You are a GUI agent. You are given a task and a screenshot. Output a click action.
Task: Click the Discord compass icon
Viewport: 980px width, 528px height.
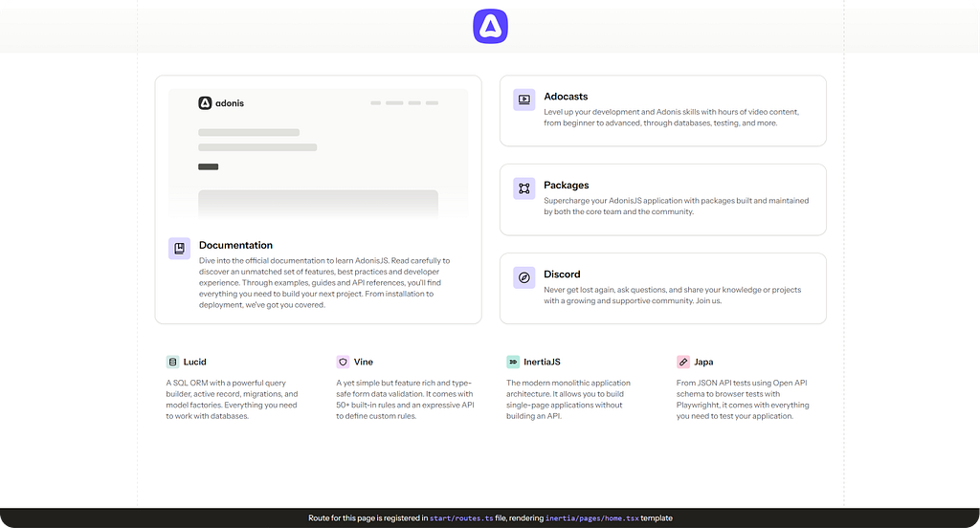tap(523, 277)
